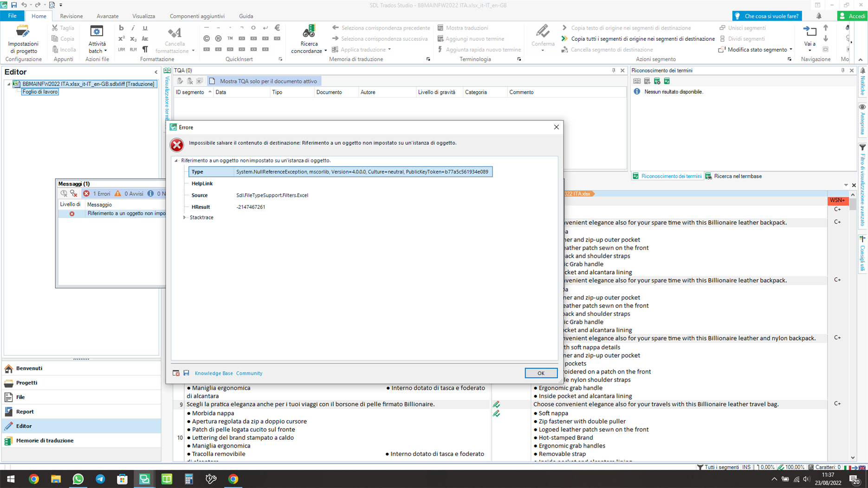The width and height of the screenshot is (868, 488).
Task: Collapse the Riferimento a un oggetto error node
Action: point(176,161)
